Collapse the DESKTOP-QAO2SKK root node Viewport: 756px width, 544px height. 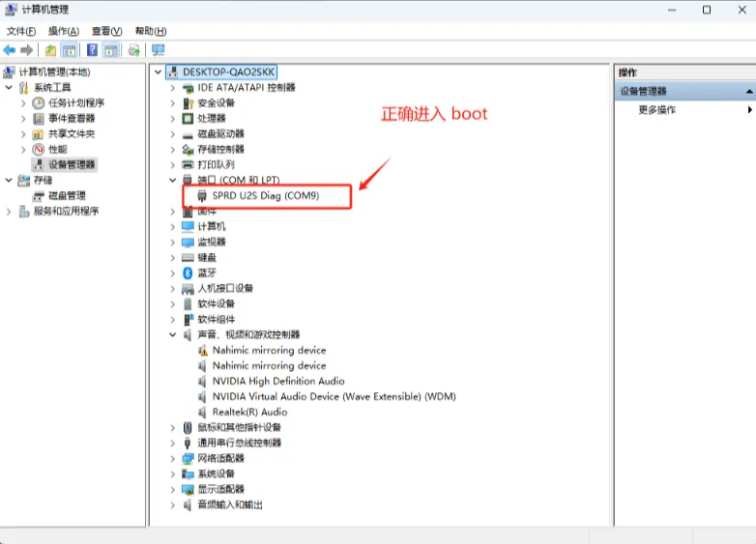coord(158,72)
